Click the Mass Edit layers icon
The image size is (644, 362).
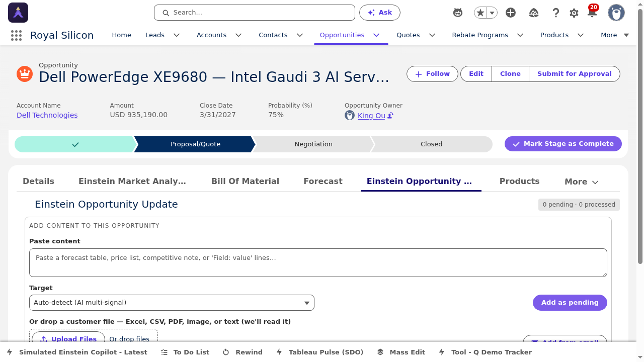(x=380, y=352)
